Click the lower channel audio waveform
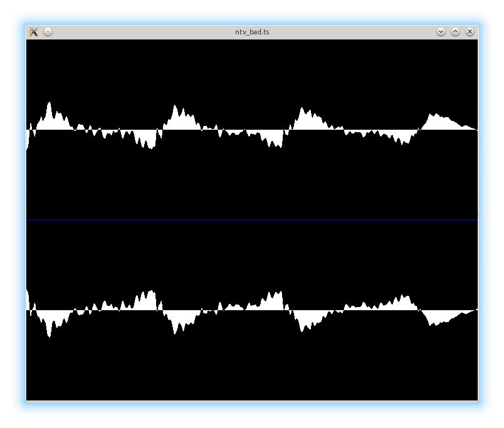 252,313
